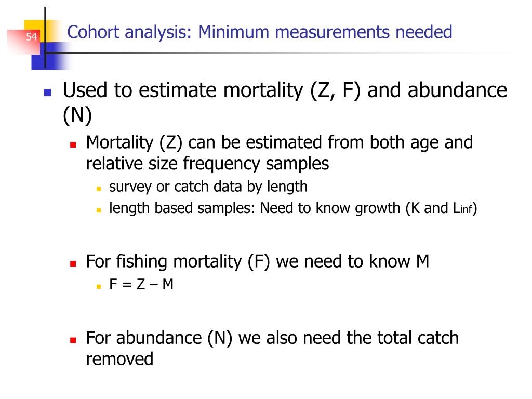
Task: Click the text 'For abundance (N) we also need the total catch'
Action: [272, 338]
